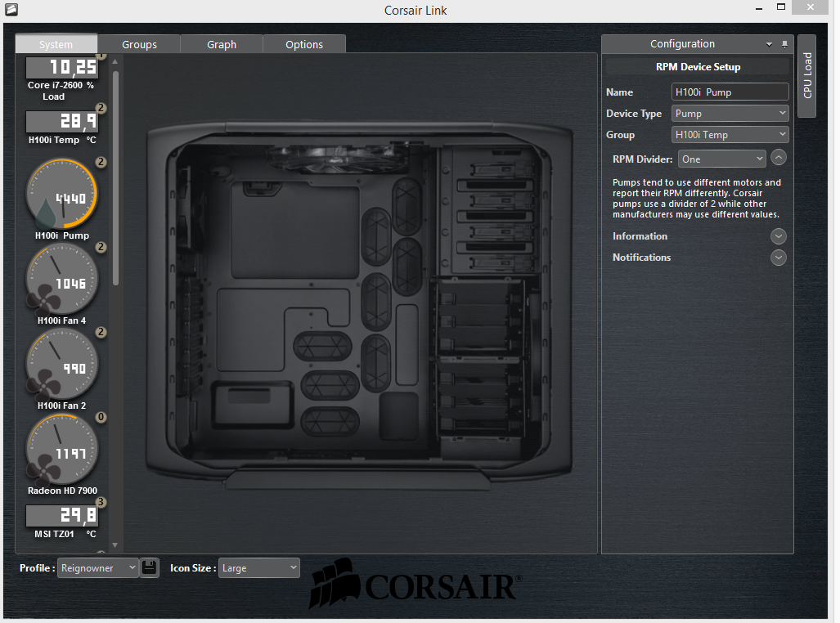Open the Options tab
Screen dimensions: 840x623
[304, 44]
